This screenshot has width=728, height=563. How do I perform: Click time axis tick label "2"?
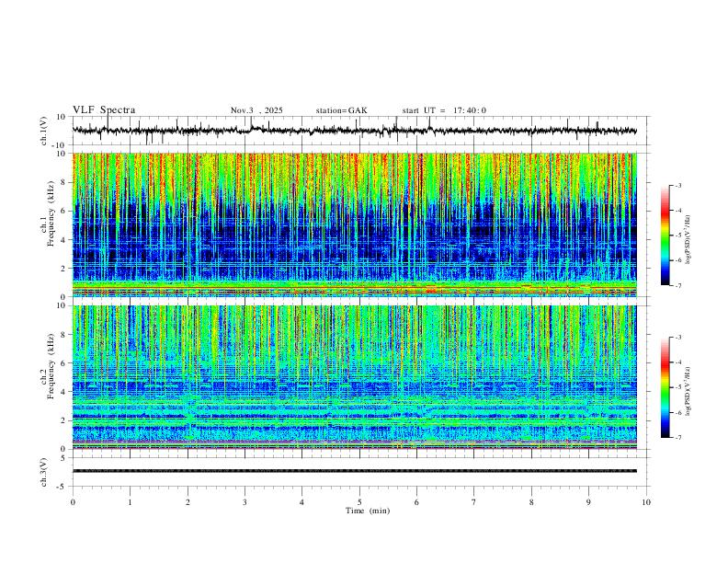click(x=188, y=502)
